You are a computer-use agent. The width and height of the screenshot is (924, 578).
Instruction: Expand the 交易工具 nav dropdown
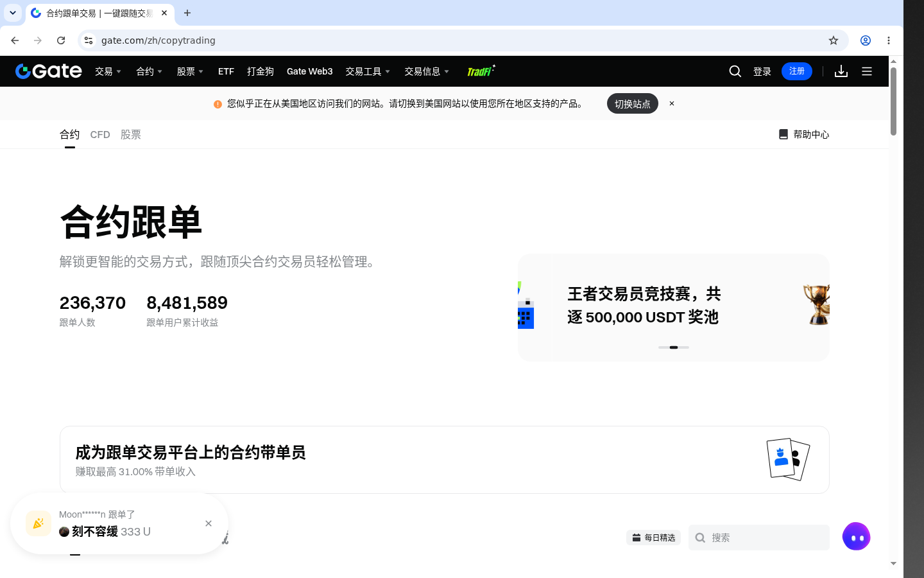pyautogui.click(x=368, y=71)
